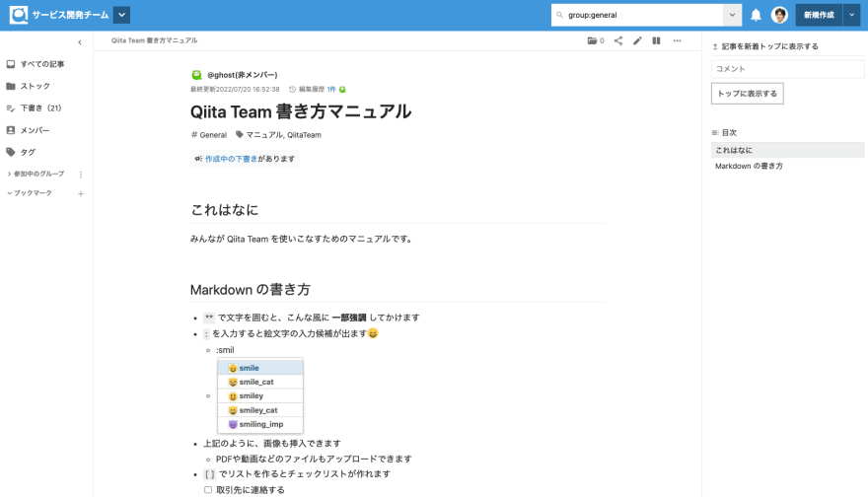The height and width of the screenshot is (497, 868).
Task: Expand the search options dropdown arrow
Action: 732,15
